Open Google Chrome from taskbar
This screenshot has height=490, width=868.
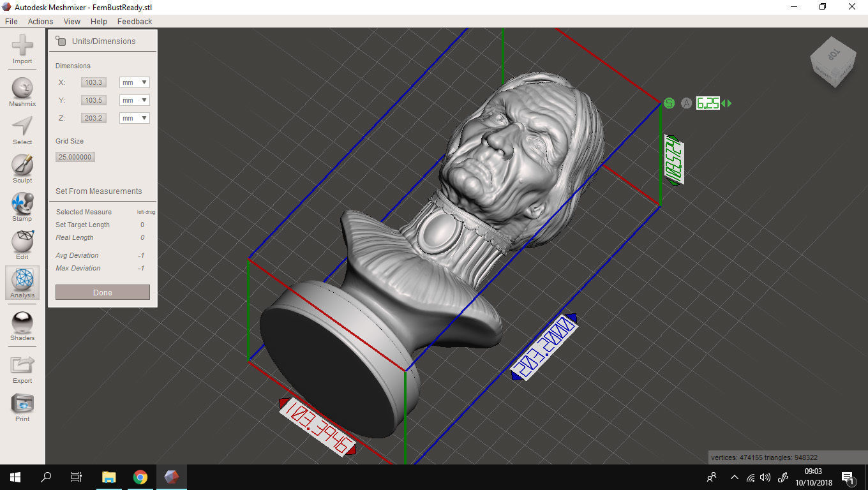(x=140, y=477)
